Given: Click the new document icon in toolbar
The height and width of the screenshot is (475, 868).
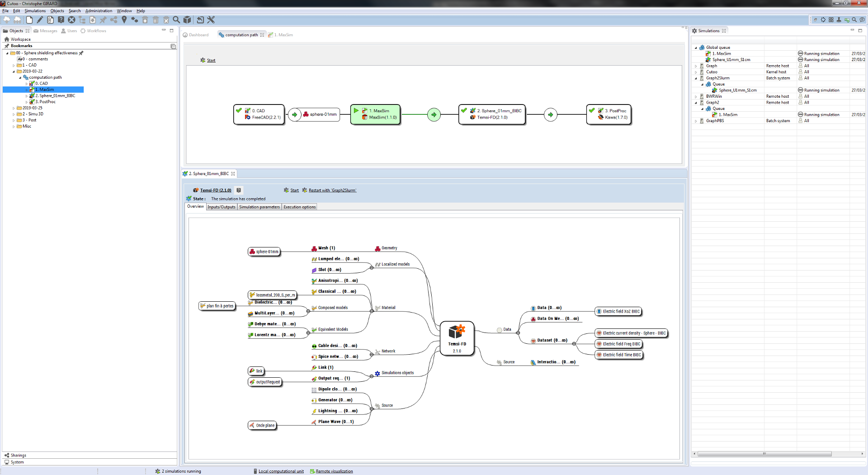Looking at the screenshot, I should 29,20.
